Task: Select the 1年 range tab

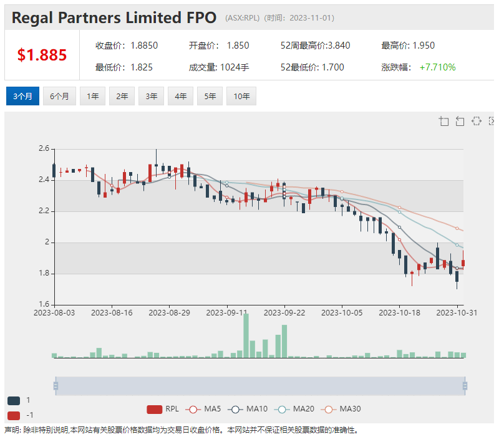Action: 92,96
